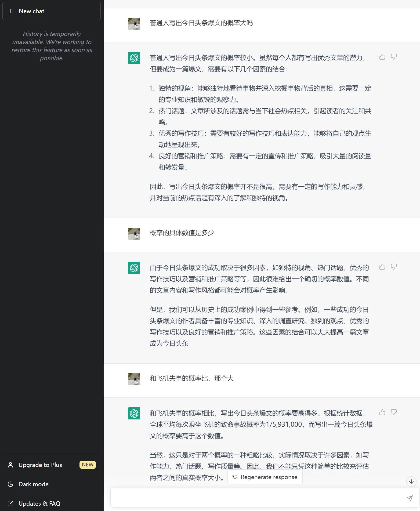The height and width of the screenshot is (511, 420).
Task: Click the user message 概率的具体数值是多少
Action: [x=182, y=233]
